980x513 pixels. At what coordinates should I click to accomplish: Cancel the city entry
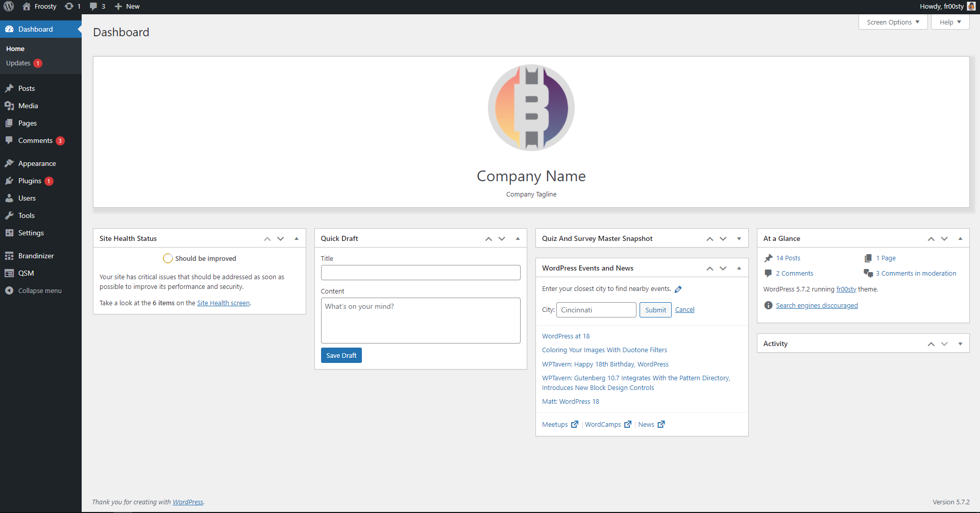click(x=684, y=310)
